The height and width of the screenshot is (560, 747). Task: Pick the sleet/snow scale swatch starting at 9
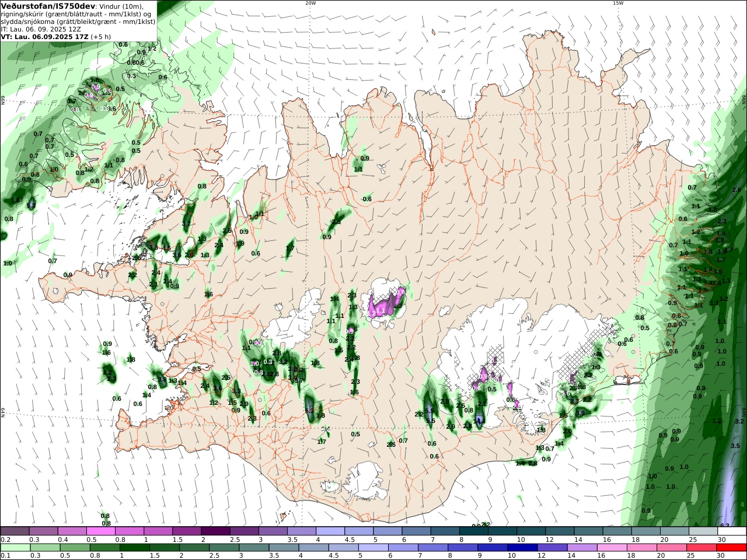[502, 531]
